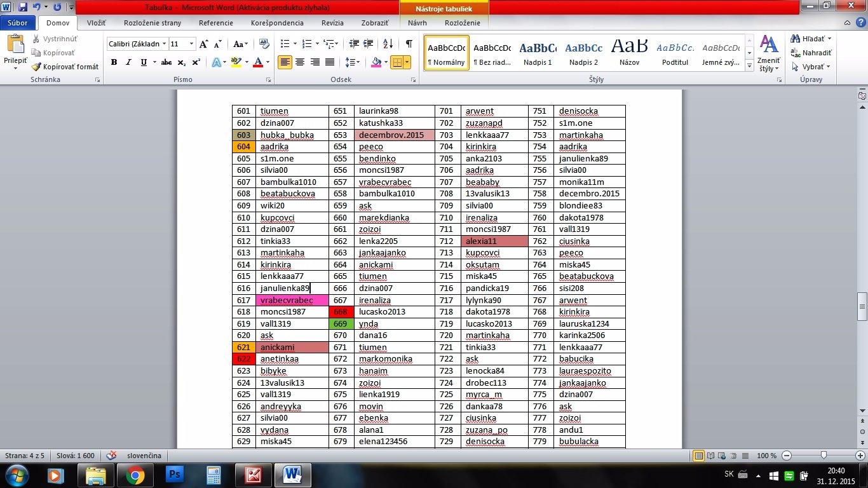This screenshot has width=868, height=488.
Task: Click the table cell containing vrabecvrabec in row 617
Action: click(292, 301)
